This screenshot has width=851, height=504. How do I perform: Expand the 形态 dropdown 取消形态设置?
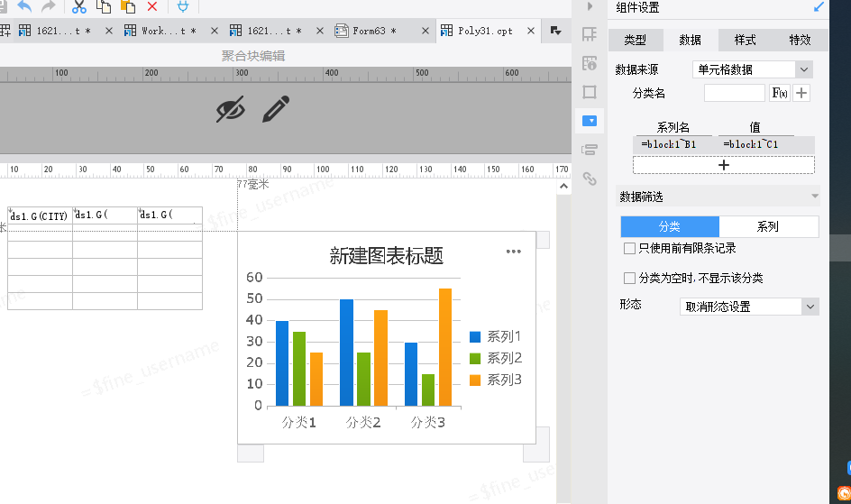(748, 307)
